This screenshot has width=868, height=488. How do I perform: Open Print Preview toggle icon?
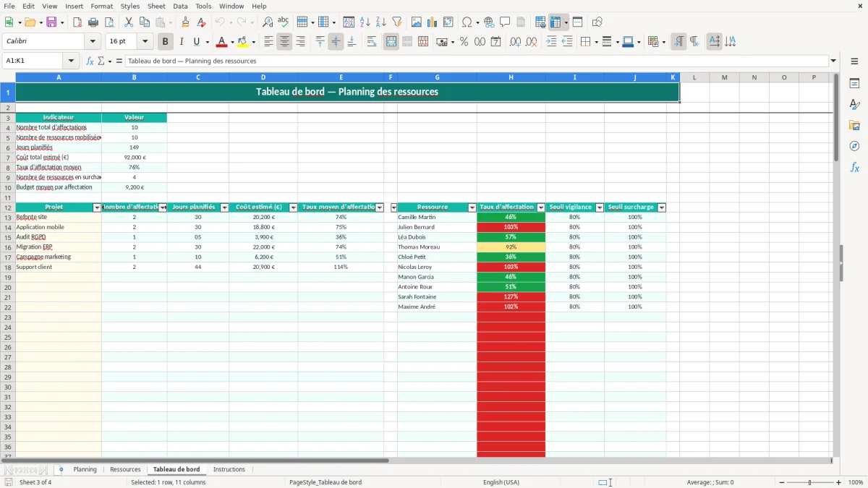[109, 22]
